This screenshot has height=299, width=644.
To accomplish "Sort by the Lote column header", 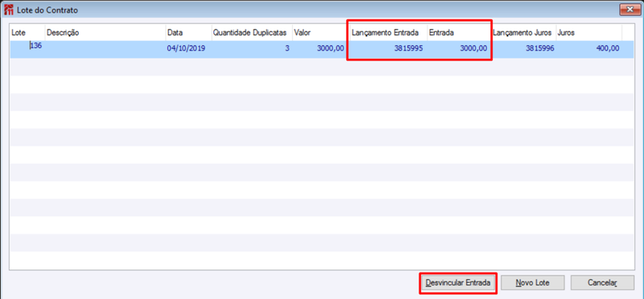I will pos(27,33).
